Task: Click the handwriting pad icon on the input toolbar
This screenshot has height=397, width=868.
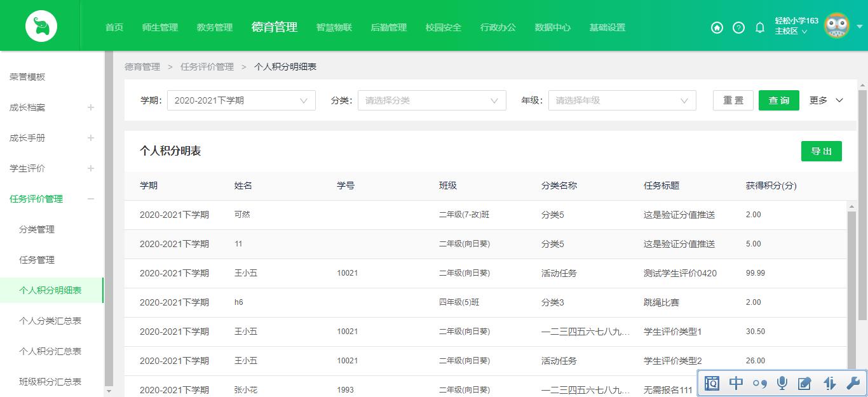Action: (805, 383)
